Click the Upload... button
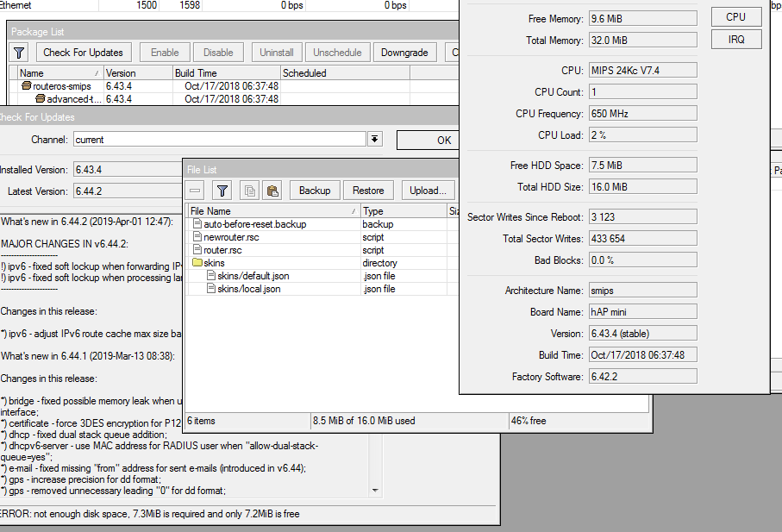The height and width of the screenshot is (532, 782). tap(428, 191)
